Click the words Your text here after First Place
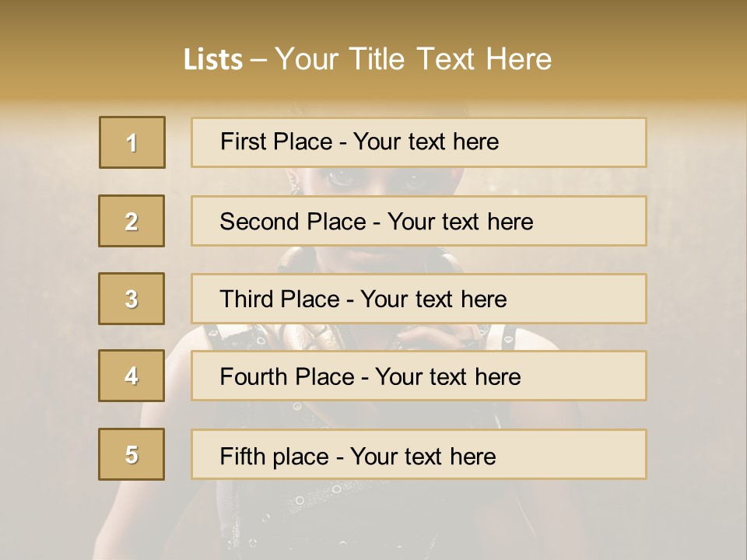 coord(426,142)
